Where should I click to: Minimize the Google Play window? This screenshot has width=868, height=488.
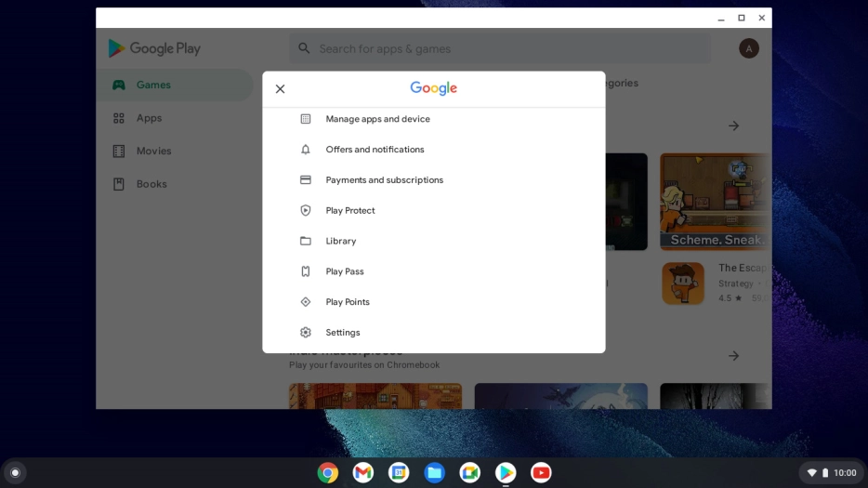pos(721,19)
